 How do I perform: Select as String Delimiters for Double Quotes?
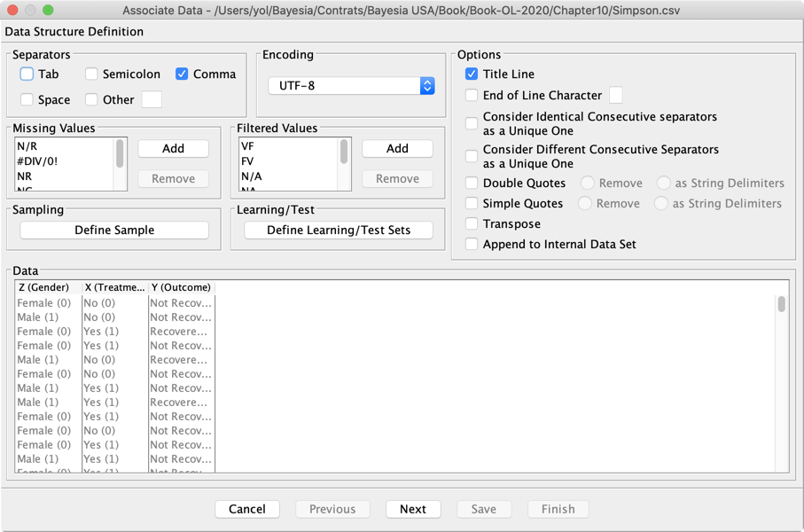pos(664,184)
